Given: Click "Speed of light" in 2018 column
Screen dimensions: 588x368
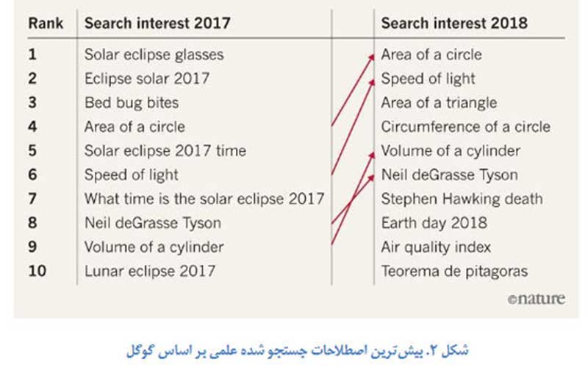Looking at the screenshot, I should [x=428, y=79].
